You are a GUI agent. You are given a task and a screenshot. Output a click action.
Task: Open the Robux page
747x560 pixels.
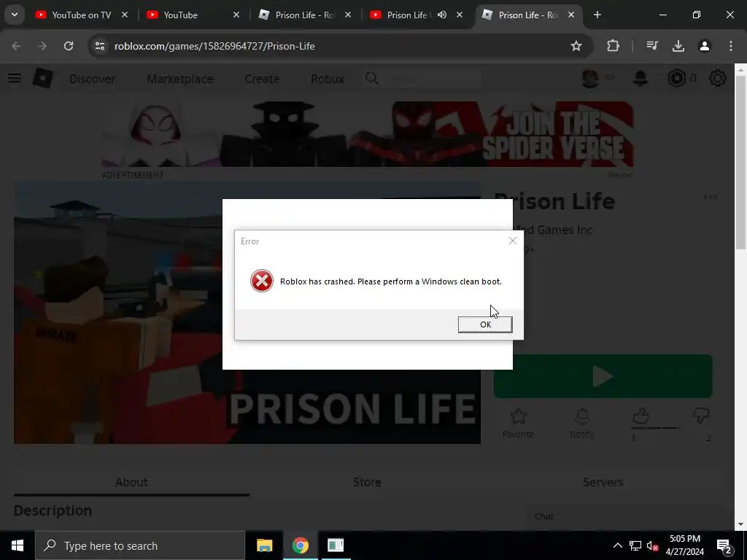click(328, 79)
